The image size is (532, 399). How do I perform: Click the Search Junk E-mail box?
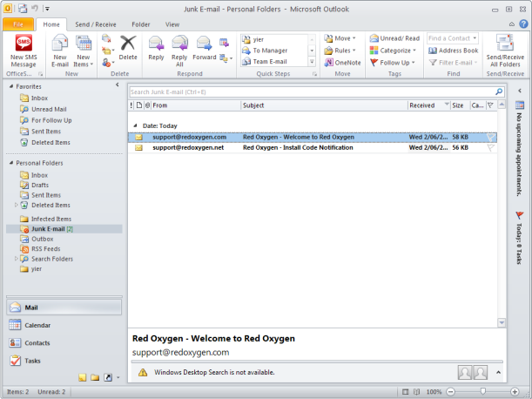coord(312,91)
